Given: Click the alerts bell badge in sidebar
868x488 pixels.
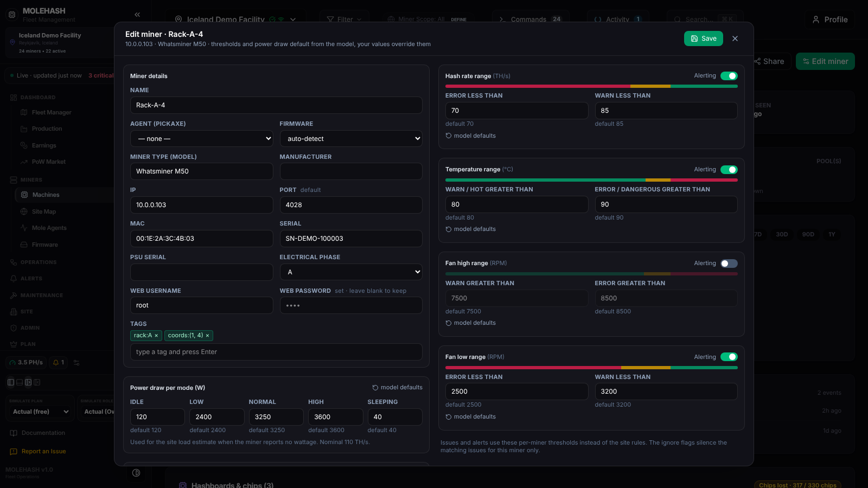Looking at the screenshot, I should tap(58, 362).
